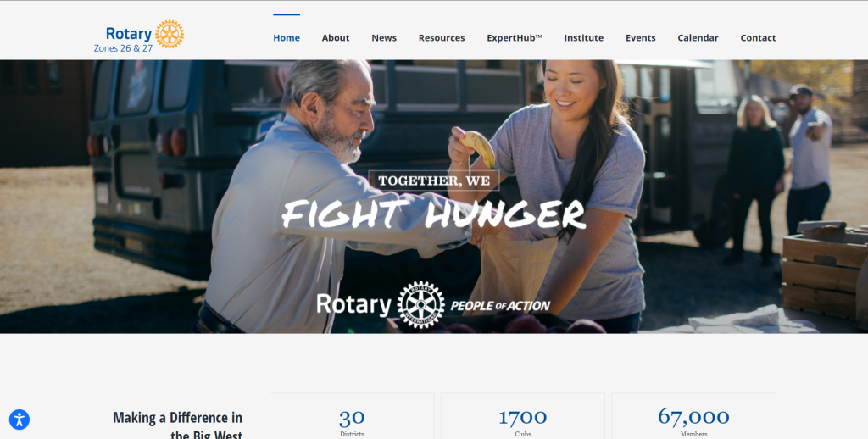Go to the Home menu item
Viewport: 868px width, 439px height.
pyautogui.click(x=287, y=37)
